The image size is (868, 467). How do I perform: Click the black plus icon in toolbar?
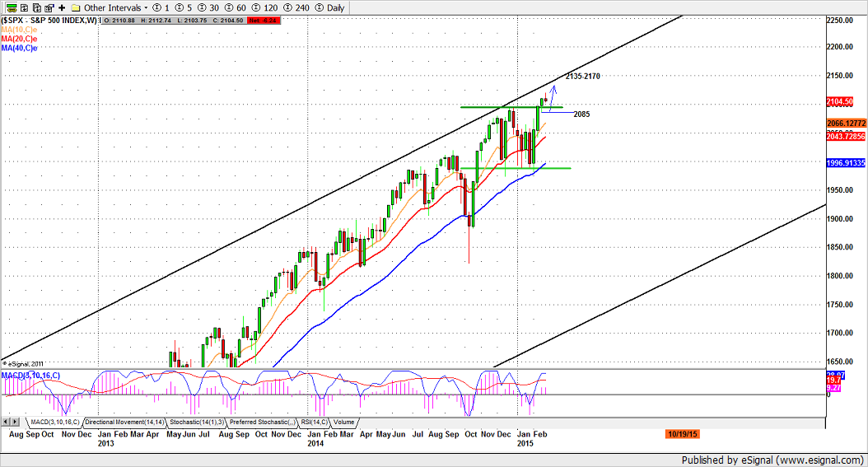pos(62,7)
